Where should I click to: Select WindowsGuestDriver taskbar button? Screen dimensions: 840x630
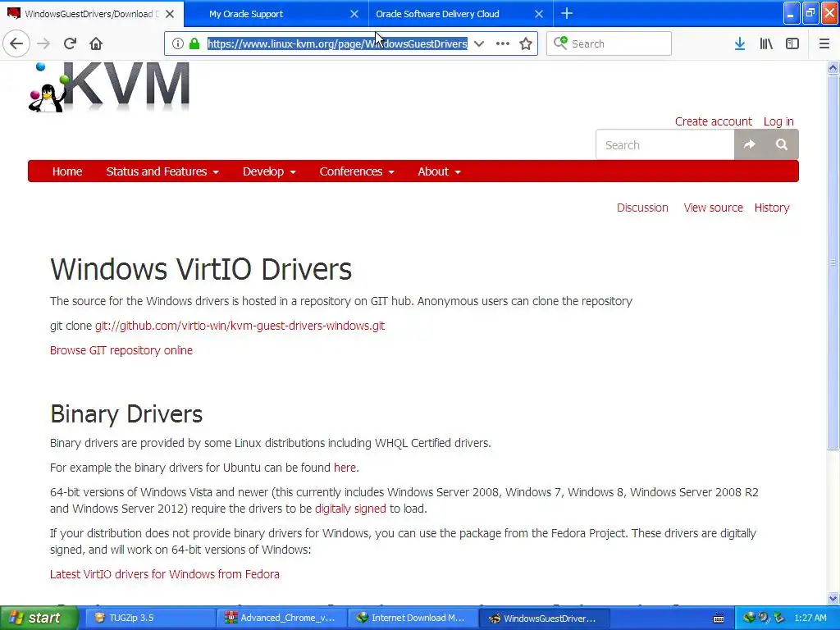[x=545, y=619]
